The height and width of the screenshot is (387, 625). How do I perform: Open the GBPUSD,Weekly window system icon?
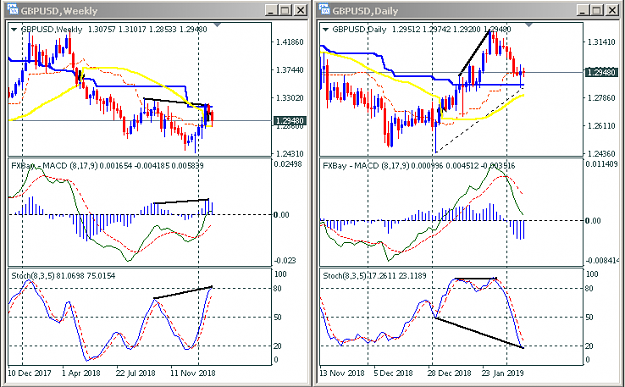click(12, 9)
